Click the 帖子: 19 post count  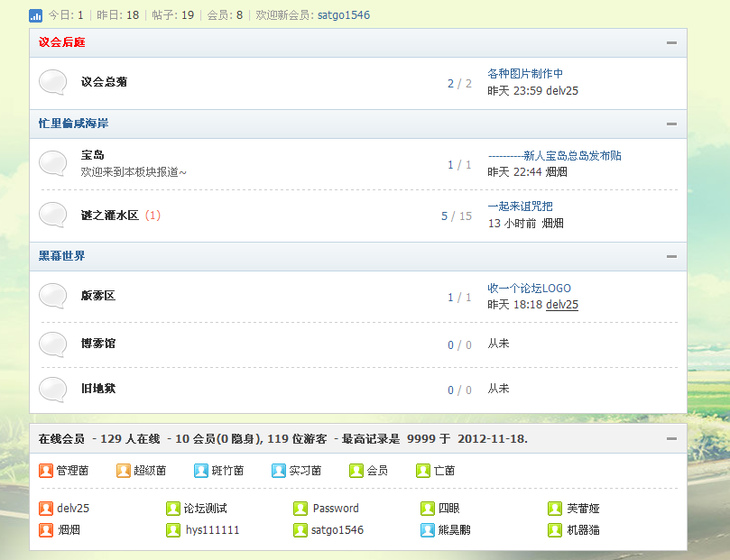pyautogui.click(x=172, y=15)
